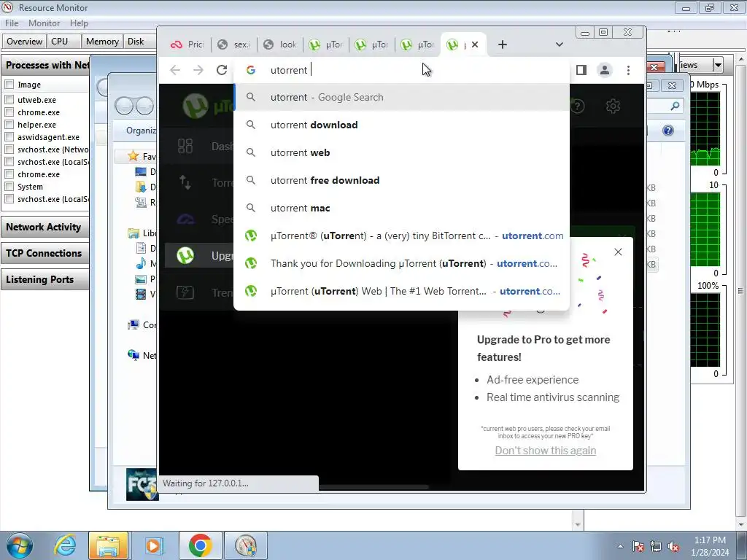The image size is (747, 560).
Task: Collapse Processes with Network section
Action: click(45, 65)
